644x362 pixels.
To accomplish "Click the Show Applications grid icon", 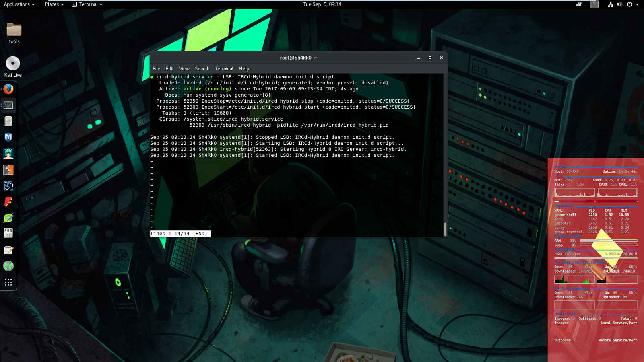I will 8,282.
